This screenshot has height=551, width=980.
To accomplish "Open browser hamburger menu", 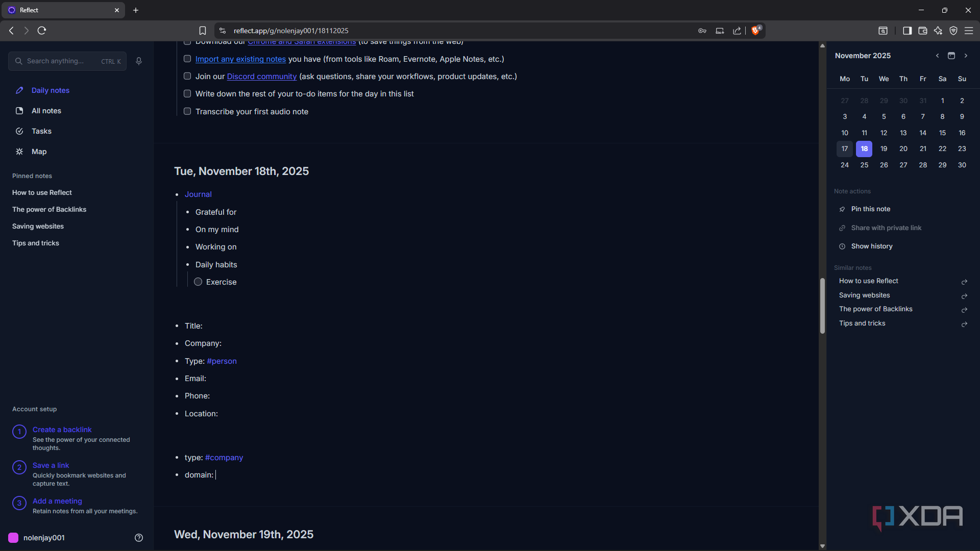I will tap(969, 31).
